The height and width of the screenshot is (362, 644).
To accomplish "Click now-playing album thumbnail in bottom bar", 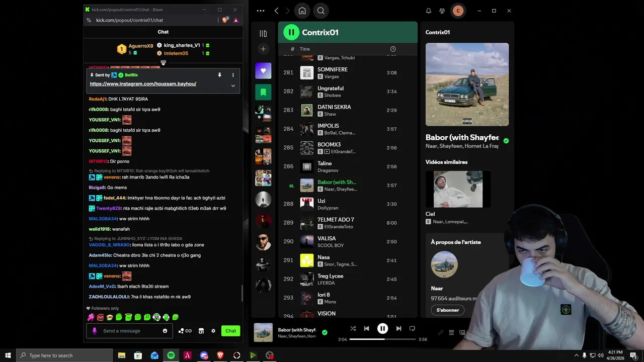I will [x=263, y=332].
